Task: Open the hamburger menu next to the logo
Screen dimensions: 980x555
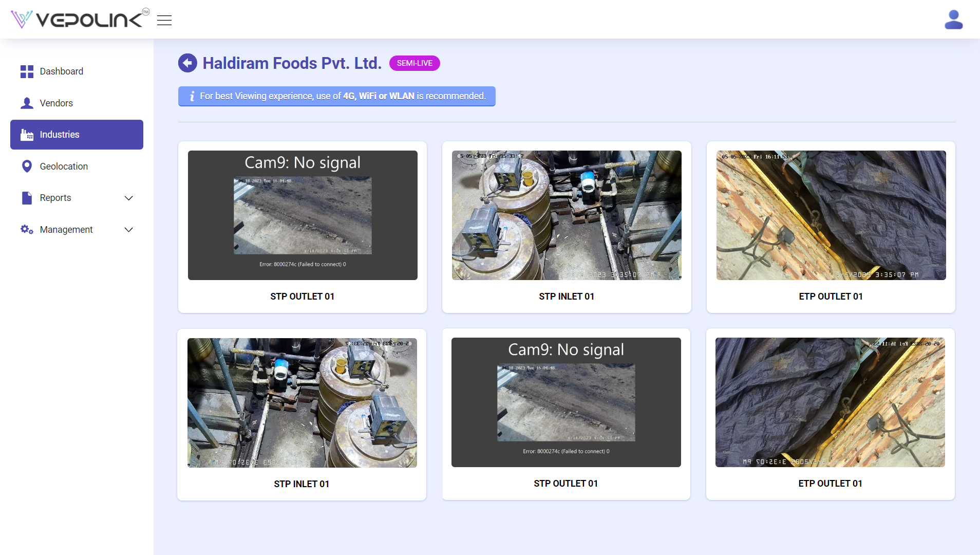Action: [x=164, y=20]
